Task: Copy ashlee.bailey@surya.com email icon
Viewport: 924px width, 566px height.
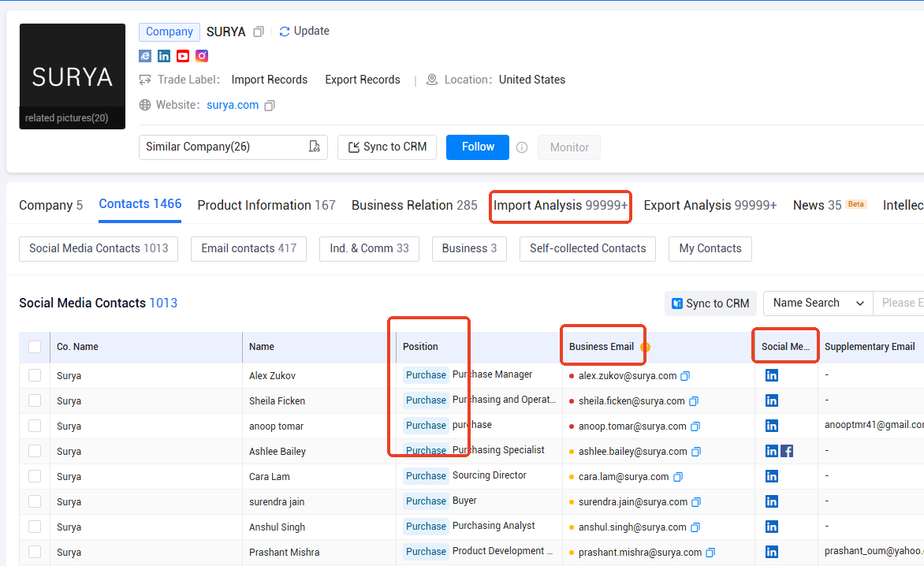Action: click(696, 452)
